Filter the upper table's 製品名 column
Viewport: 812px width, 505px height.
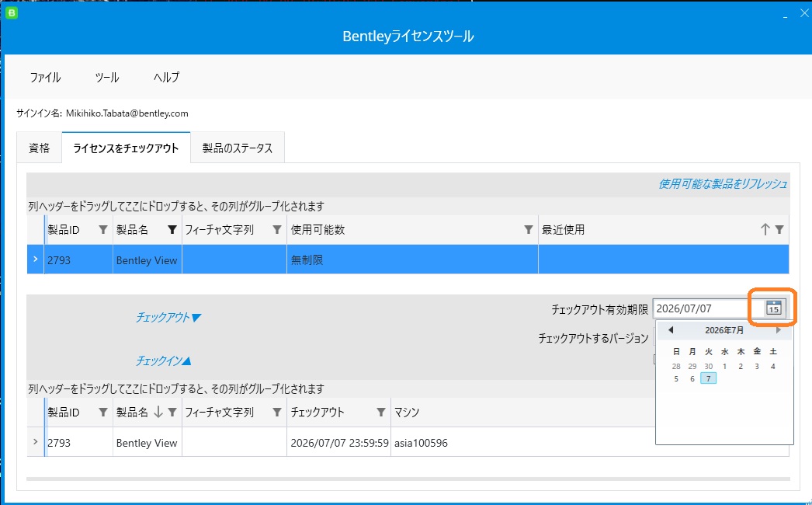point(172,230)
